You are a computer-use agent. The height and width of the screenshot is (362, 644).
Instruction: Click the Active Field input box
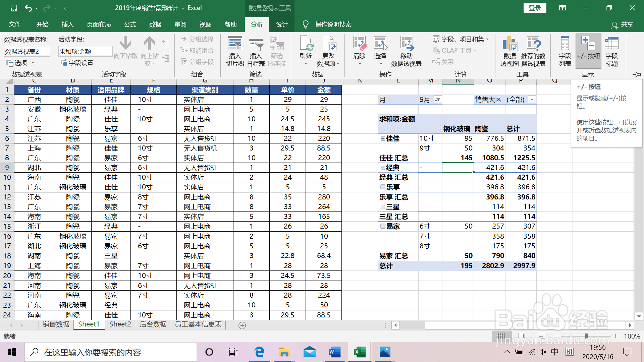86,51
